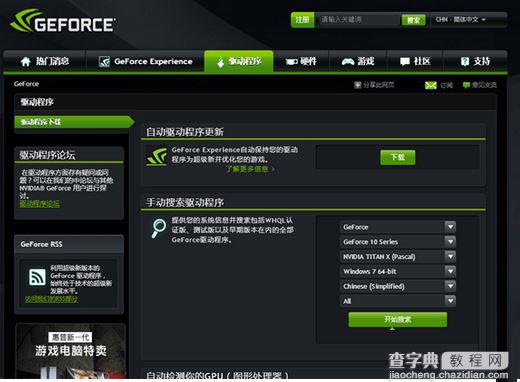Open the 硬件 tab

click(301, 62)
